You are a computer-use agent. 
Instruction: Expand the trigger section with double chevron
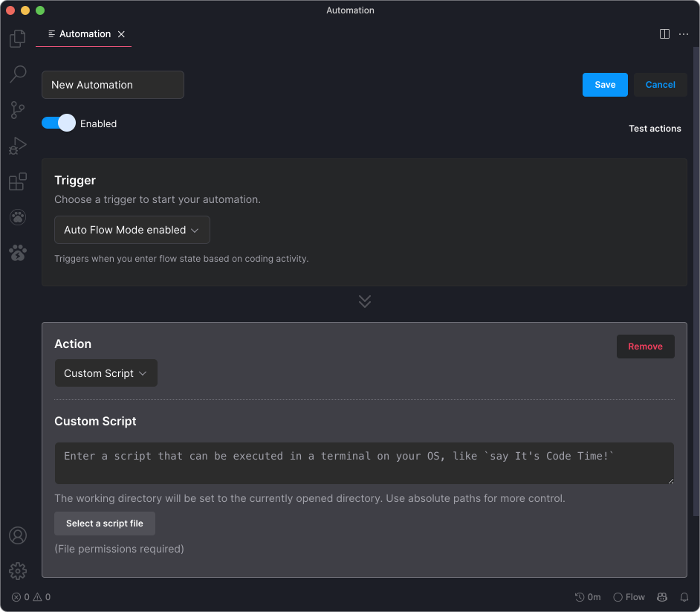[364, 301]
